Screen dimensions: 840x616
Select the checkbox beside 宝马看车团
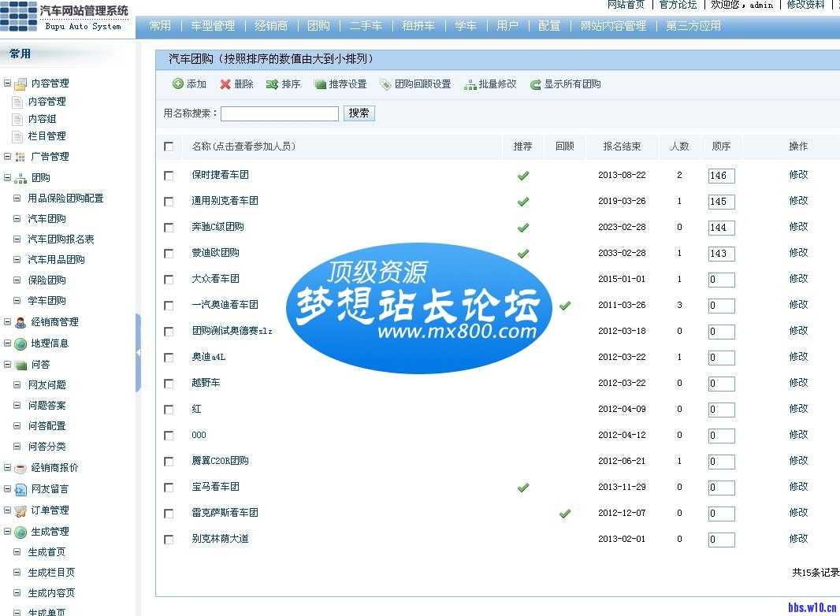(x=169, y=488)
